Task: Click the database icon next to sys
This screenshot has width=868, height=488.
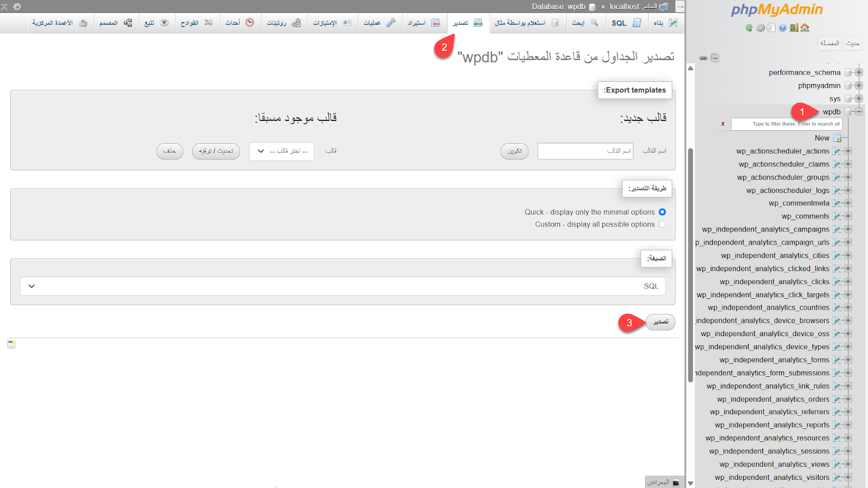Action: tap(848, 99)
